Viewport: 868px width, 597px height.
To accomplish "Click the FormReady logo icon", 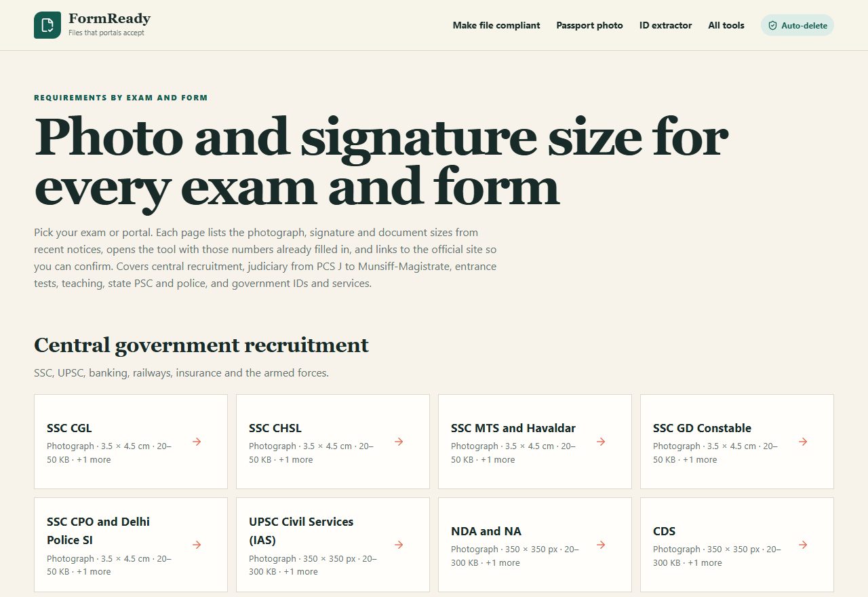I will pyautogui.click(x=47, y=25).
